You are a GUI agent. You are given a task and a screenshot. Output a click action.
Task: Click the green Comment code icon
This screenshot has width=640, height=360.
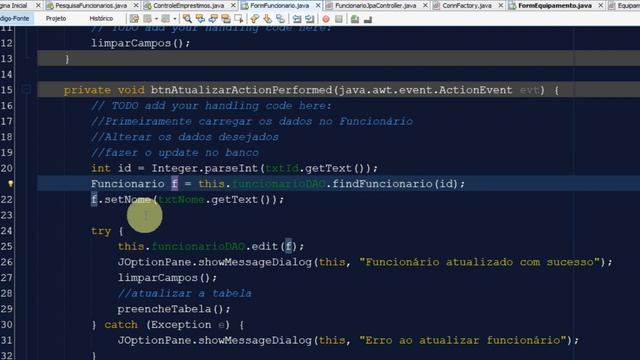tap(355, 19)
